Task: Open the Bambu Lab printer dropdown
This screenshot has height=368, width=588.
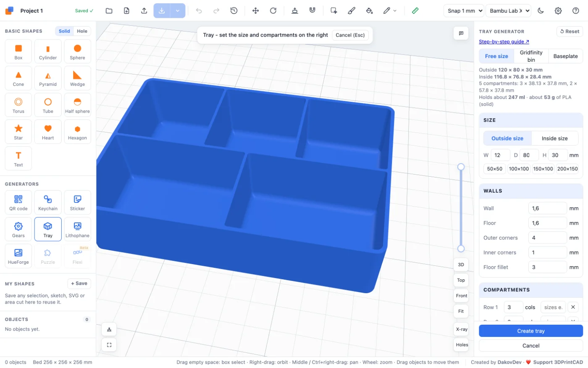Action: (x=509, y=11)
